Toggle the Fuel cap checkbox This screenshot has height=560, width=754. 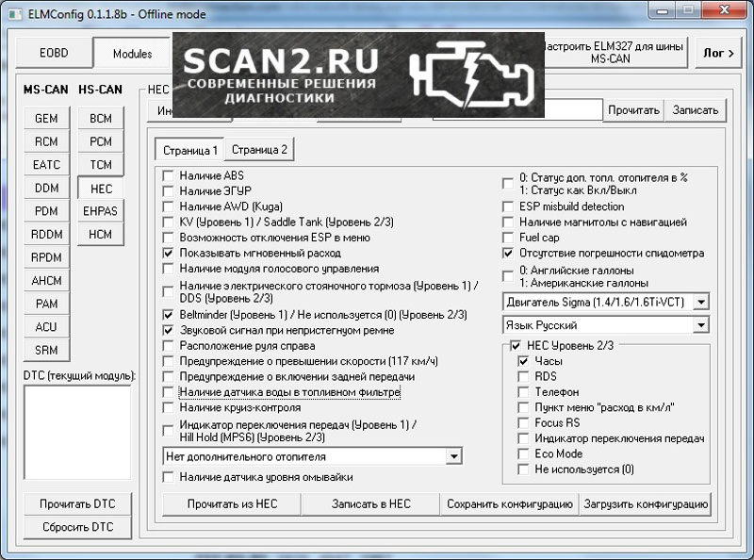[508, 238]
